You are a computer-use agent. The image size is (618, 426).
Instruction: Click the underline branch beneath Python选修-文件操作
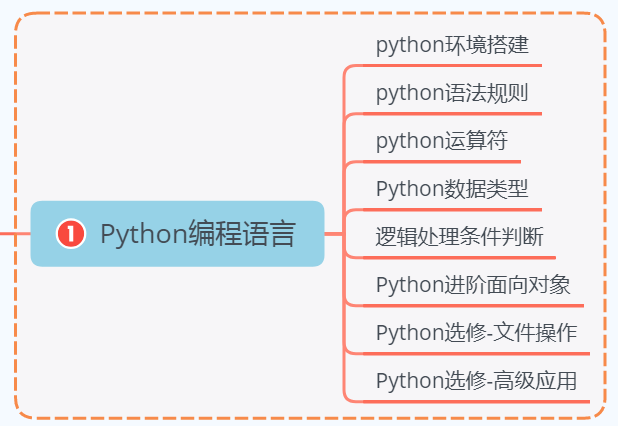(x=476, y=354)
